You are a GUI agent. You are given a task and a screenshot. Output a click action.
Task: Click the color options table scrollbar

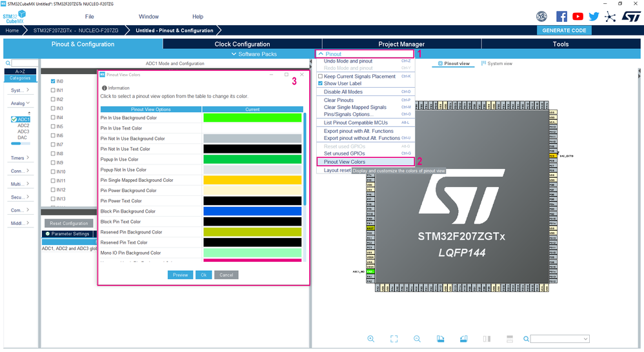(x=305, y=159)
